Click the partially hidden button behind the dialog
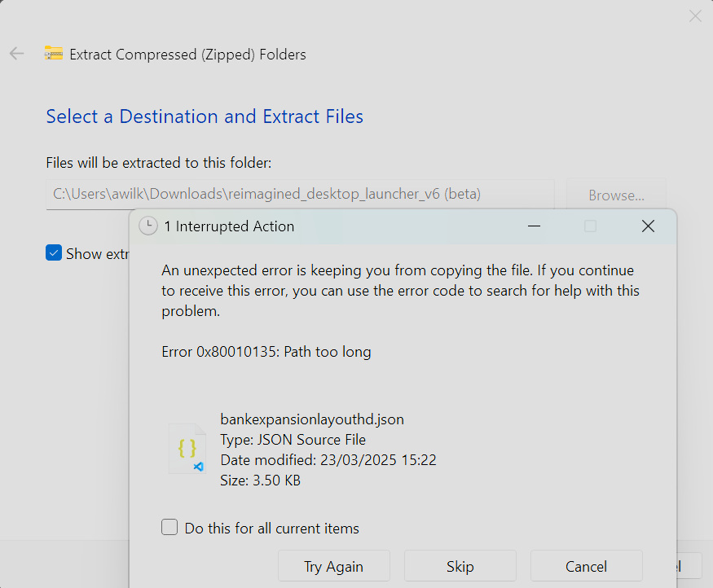This screenshot has width=713, height=588. [689, 566]
